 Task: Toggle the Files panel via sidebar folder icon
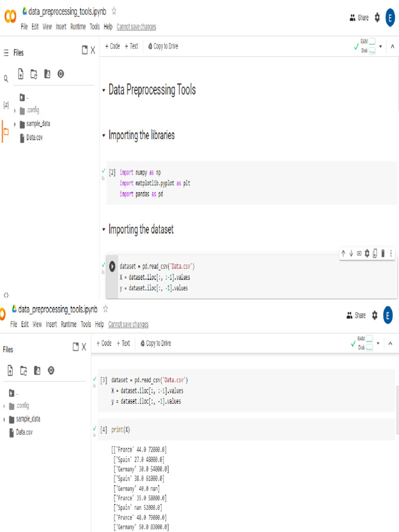[6, 131]
